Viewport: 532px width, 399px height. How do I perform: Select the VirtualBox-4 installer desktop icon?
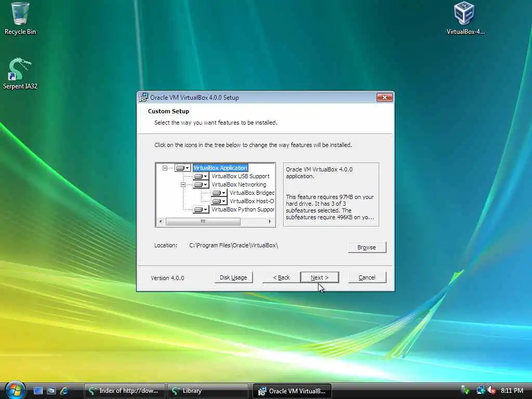click(465, 19)
